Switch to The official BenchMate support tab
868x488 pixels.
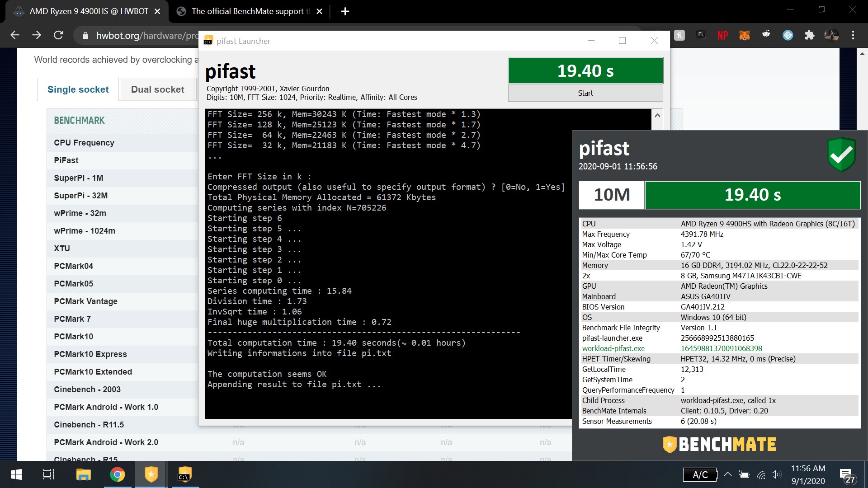click(x=249, y=11)
